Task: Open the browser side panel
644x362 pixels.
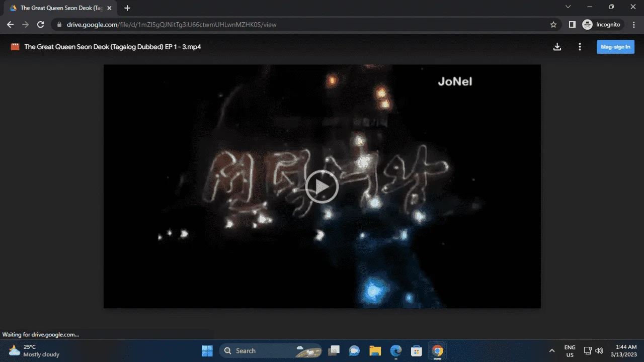Action: pyautogui.click(x=572, y=24)
